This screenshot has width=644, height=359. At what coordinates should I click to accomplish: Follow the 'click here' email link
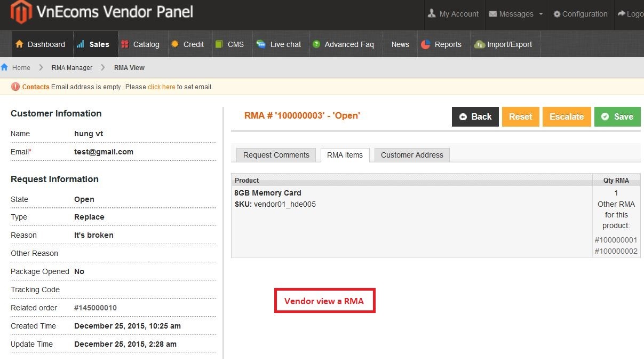[x=162, y=87]
